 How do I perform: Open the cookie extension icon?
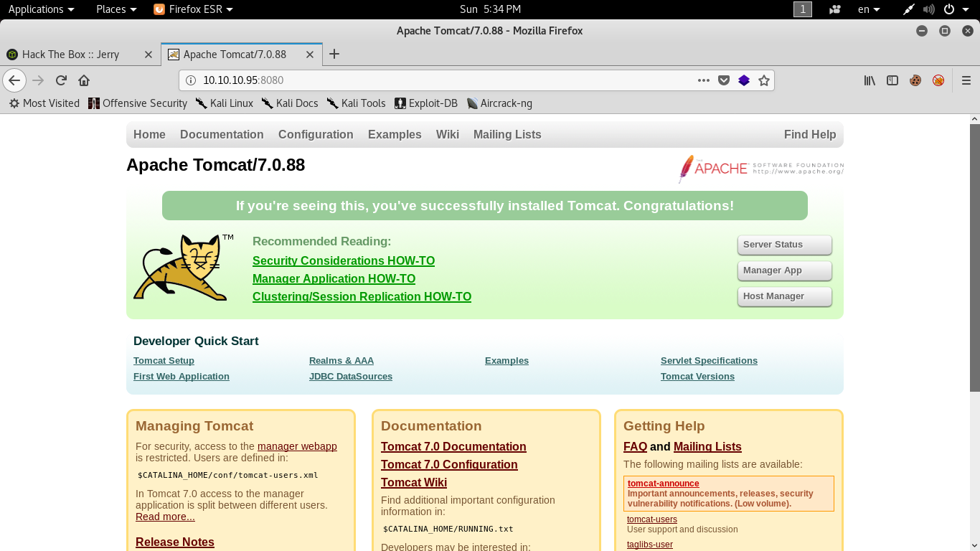point(915,80)
